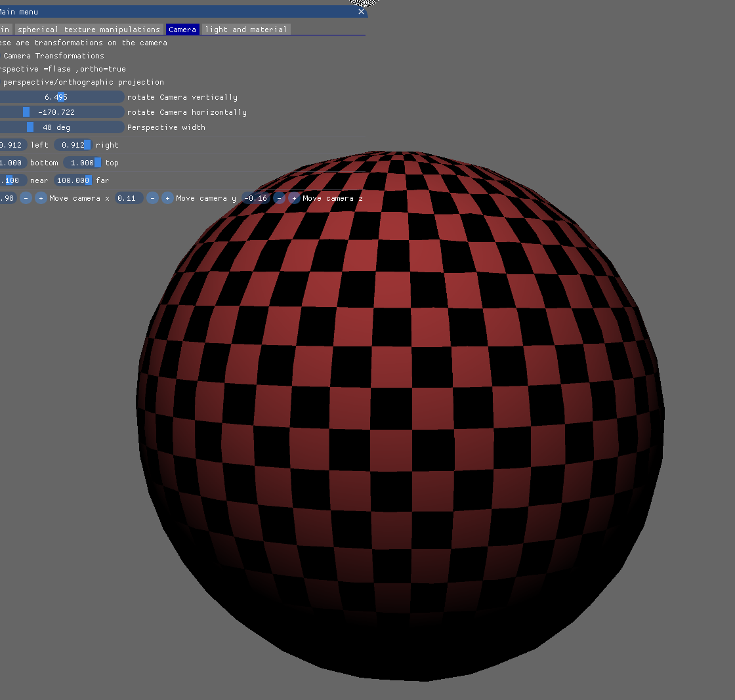This screenshot has width=735, height=700.
Task: Adjust the rotate Camera horizontally slider
Action: 62,112
